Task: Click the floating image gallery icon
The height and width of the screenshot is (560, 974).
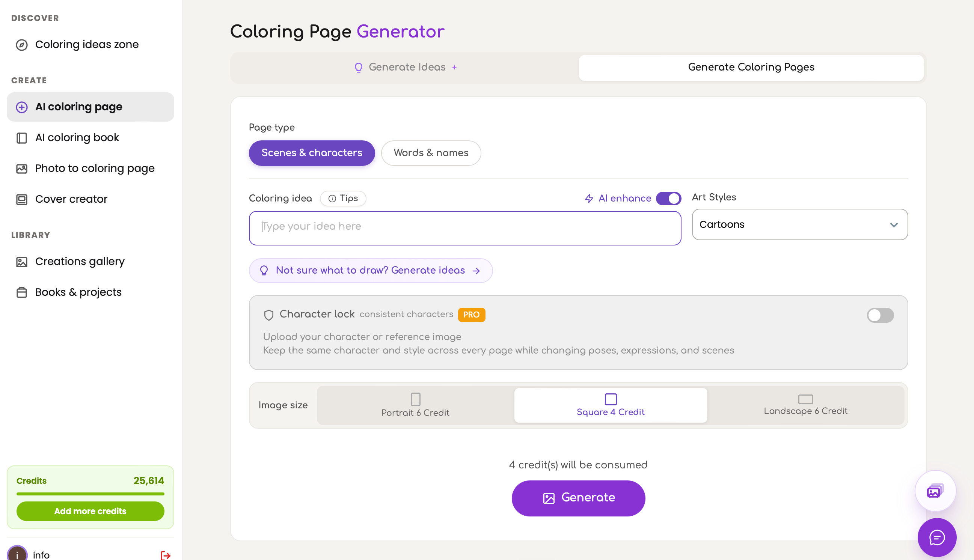Action: point(935,491)
